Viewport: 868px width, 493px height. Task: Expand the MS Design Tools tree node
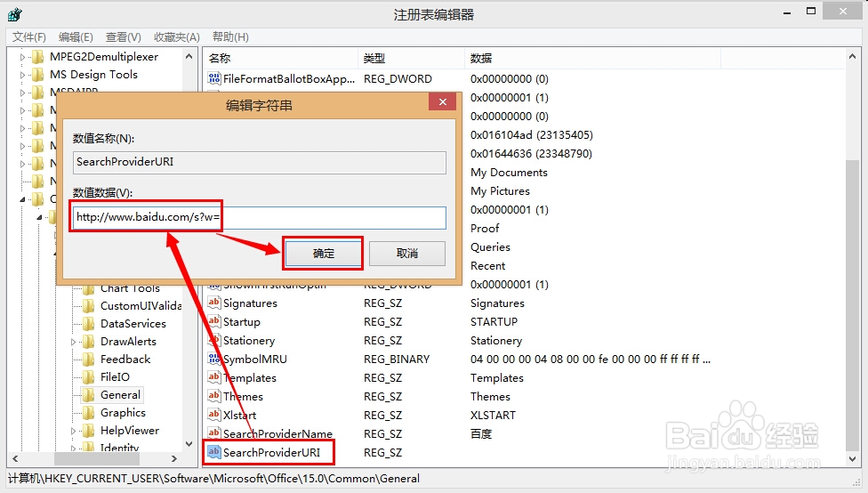[x=23, y=75]
